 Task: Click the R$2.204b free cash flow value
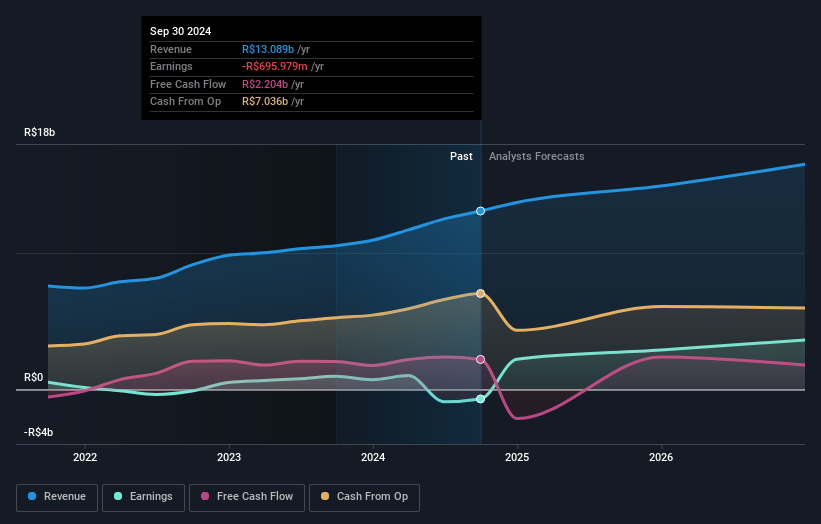pos(265,84)
